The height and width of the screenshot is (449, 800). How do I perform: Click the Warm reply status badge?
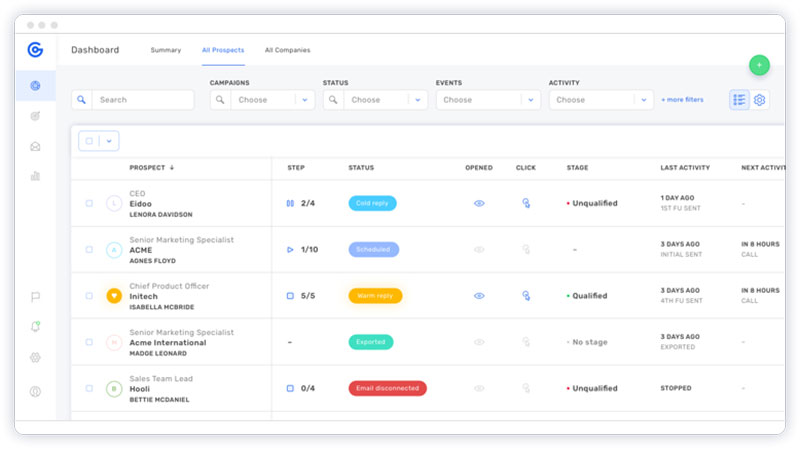pos(375,295)
